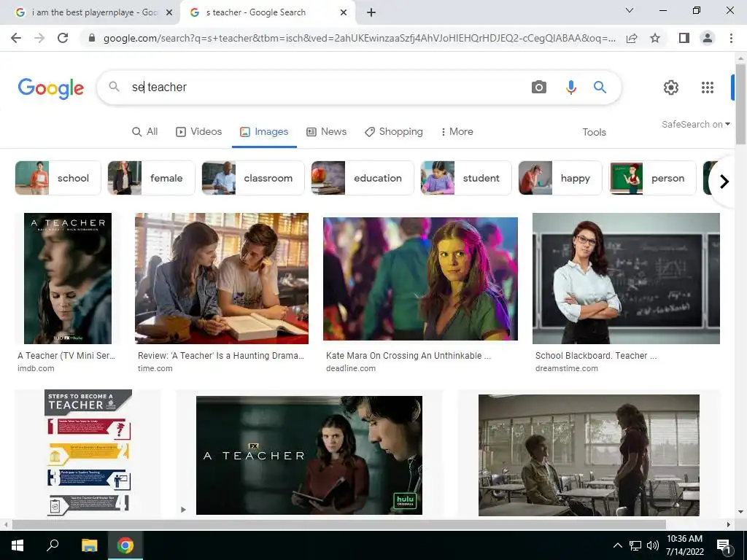This screenshot has width=747, height=560.
Task: Click the browser back arrow
Action: point(16,38)
